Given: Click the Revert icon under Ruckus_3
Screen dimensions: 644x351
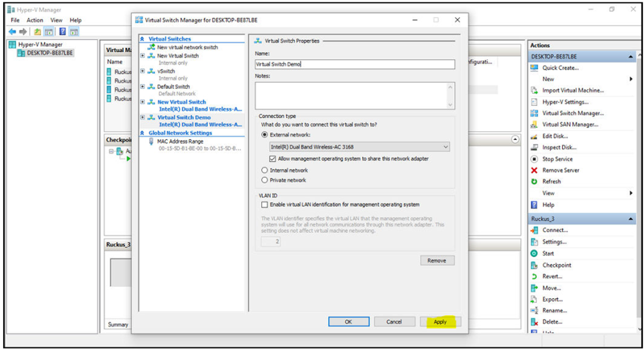Looking at the screenshot, I should click(x=534, y=277).
